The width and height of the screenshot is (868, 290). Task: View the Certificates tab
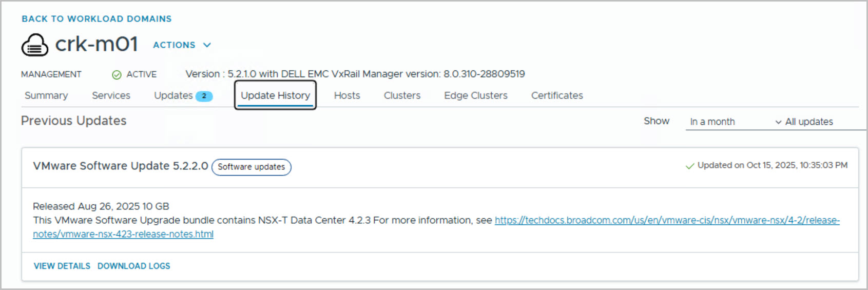[x=557, y=95]
